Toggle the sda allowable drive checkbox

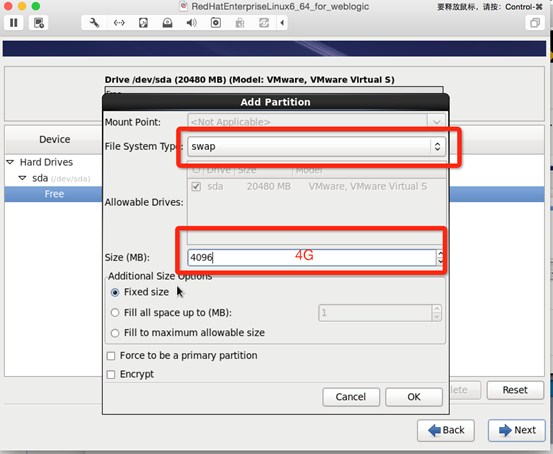(196, 186)
